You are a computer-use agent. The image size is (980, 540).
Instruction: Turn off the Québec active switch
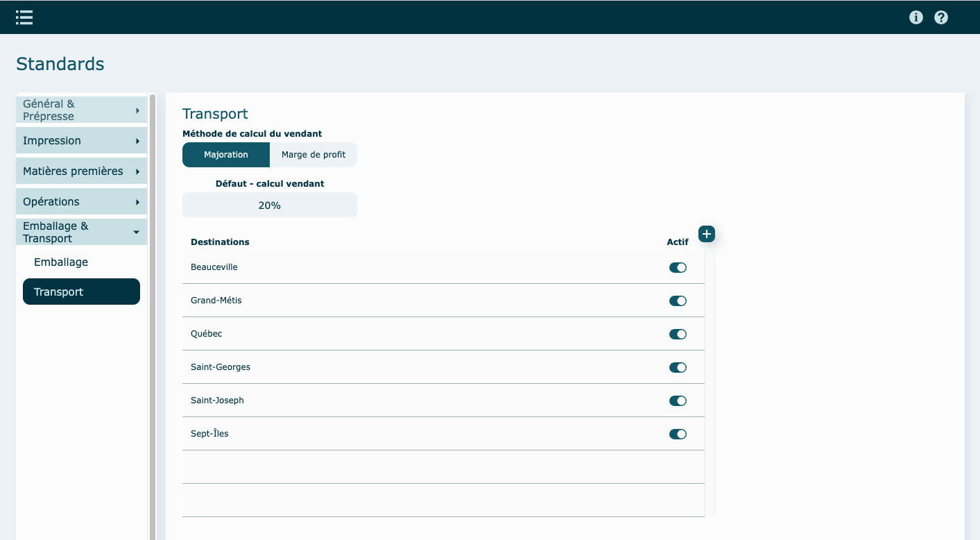pyautogui.click(x=678, y=334)
